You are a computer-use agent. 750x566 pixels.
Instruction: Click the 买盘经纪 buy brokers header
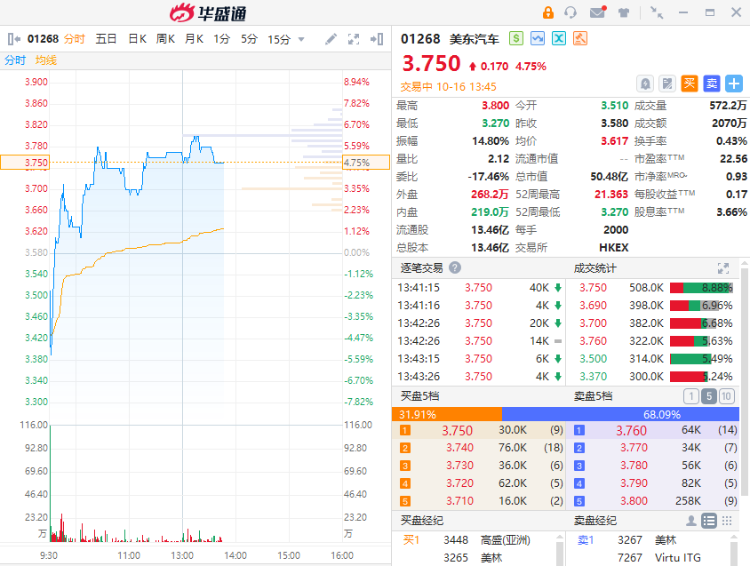tap(422, 521)
